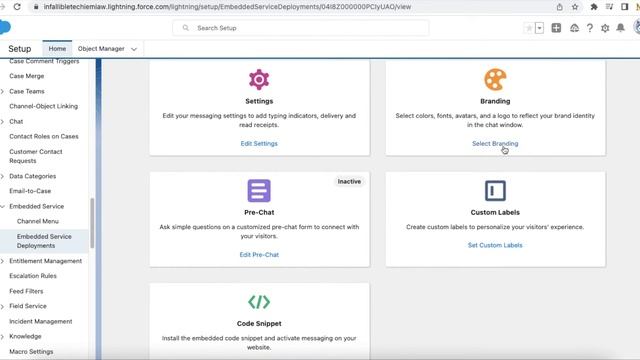Viewport: 640px width, 360px height.
Task: Click the Set Custom Labels link
Action: coord(495,245)
